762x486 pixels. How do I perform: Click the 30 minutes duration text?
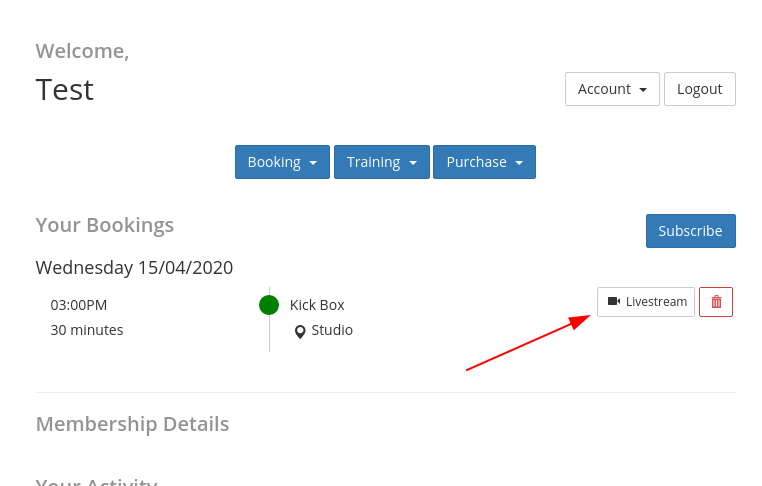click(87, 330)
